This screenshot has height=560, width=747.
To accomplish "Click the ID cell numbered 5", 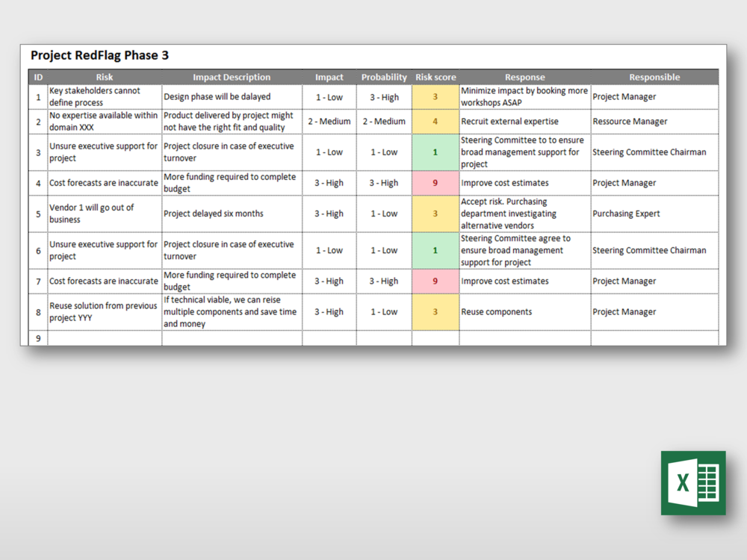I will pyautogui.click(x=38, y=214).
